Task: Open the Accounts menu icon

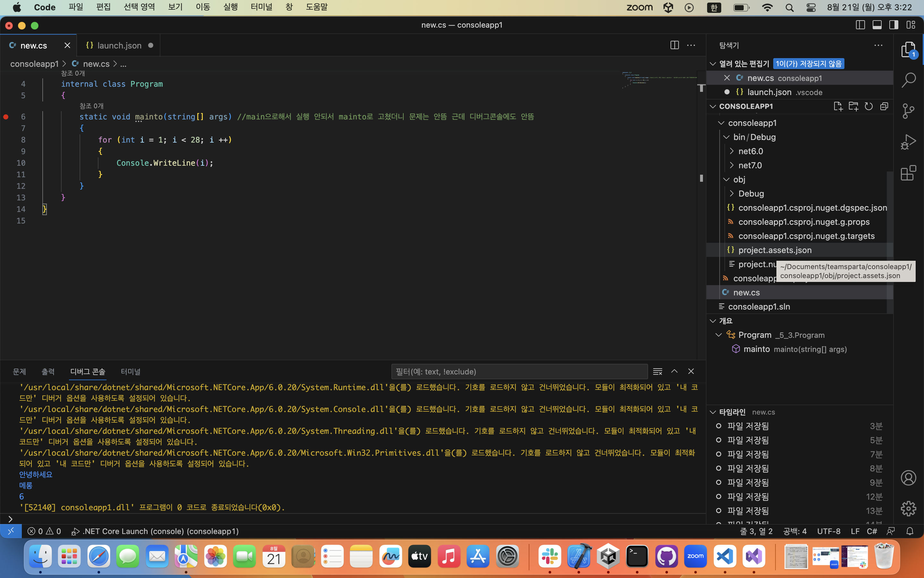Action: click(908, 478)
